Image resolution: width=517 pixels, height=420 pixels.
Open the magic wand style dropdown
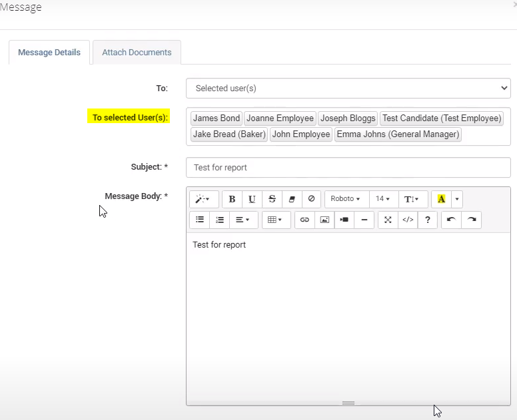point(204,199)
